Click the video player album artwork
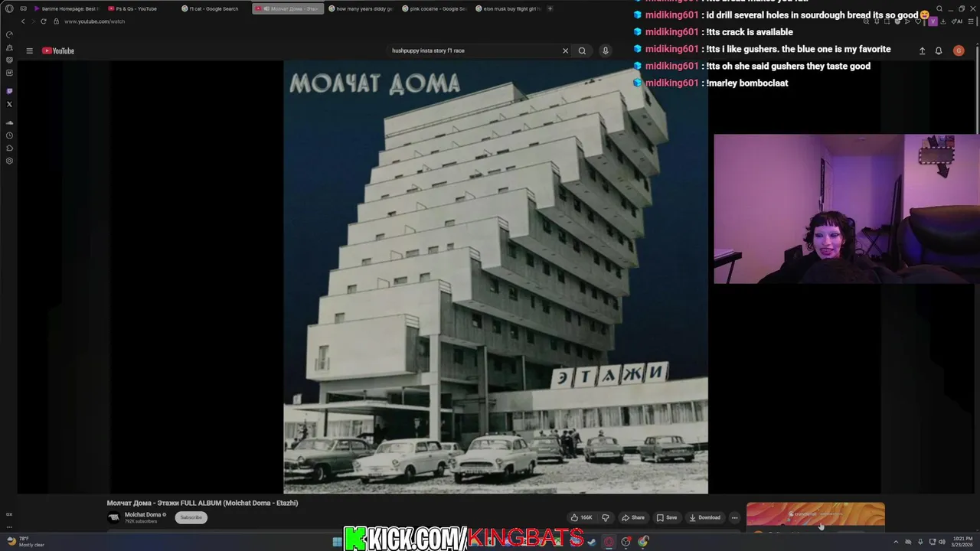This screenshot has width=980, height=551. click(495, 277)
